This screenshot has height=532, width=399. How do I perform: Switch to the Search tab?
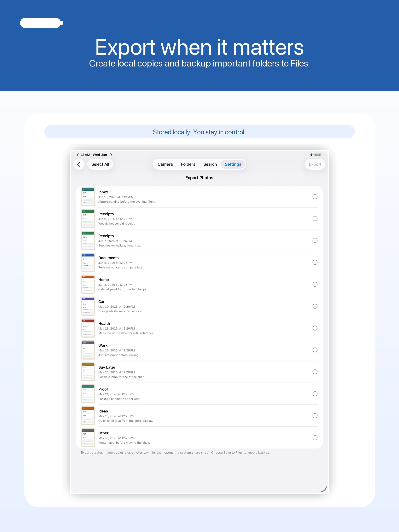210,164
